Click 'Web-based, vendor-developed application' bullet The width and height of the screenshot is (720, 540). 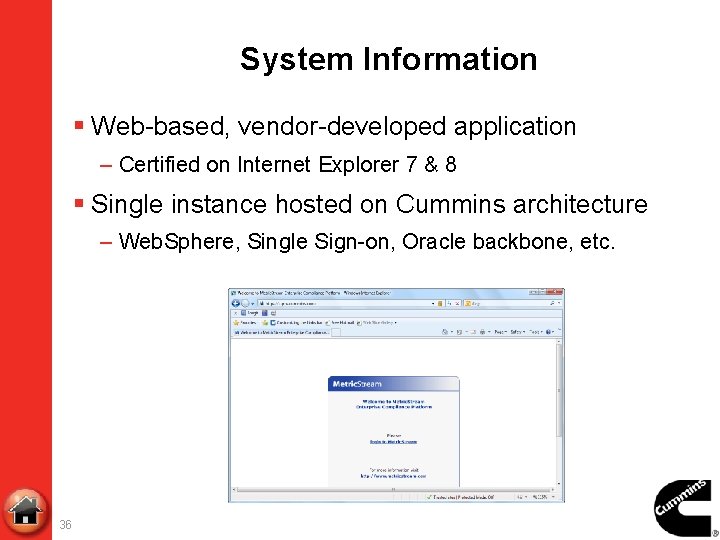pos(333,126)
